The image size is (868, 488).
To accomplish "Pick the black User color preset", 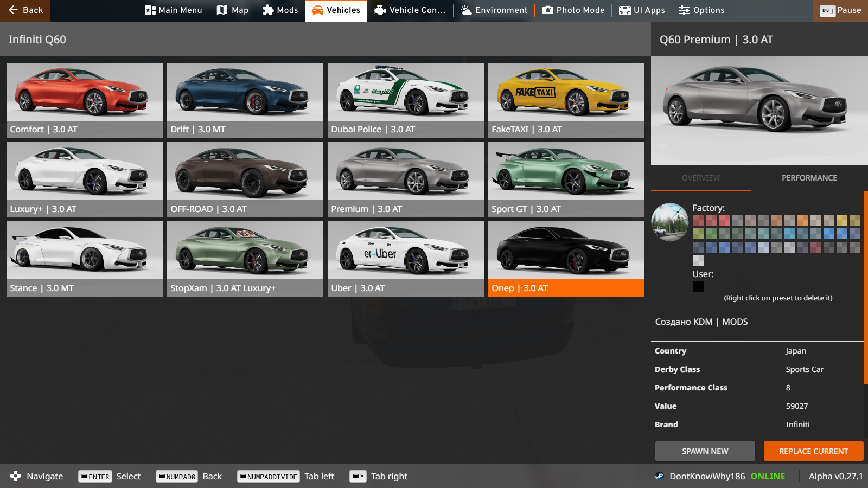I will (699, 286).
